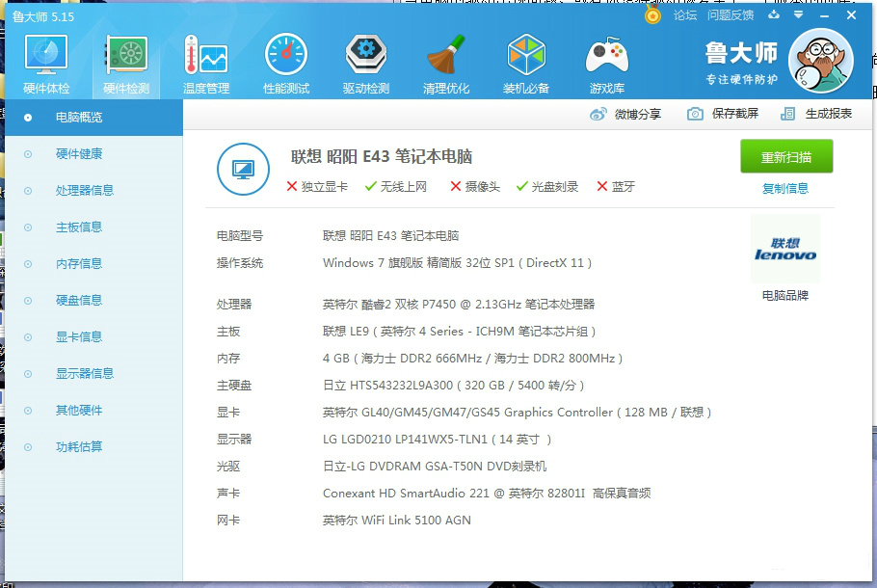Close the 鲁大师 window

(x=851, y=15)
